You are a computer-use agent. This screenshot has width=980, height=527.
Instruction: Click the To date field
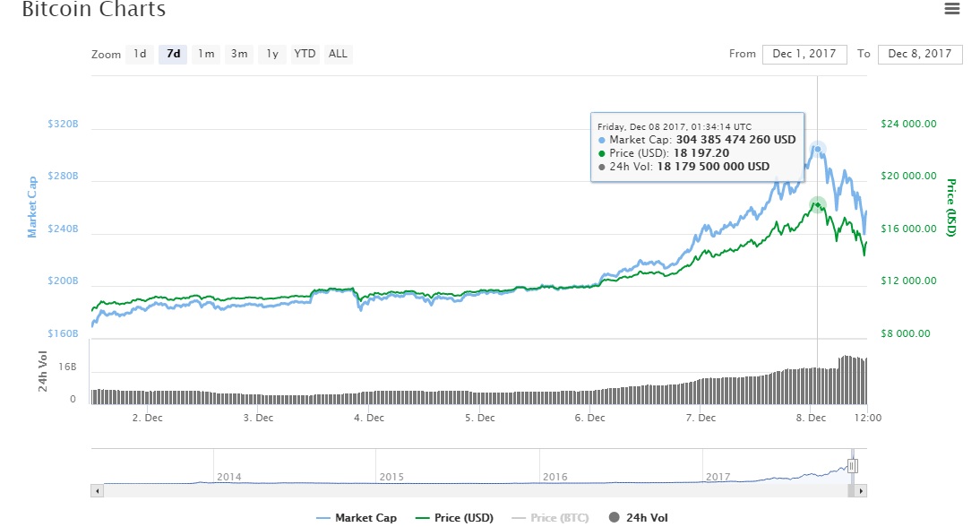click(920, 54)
